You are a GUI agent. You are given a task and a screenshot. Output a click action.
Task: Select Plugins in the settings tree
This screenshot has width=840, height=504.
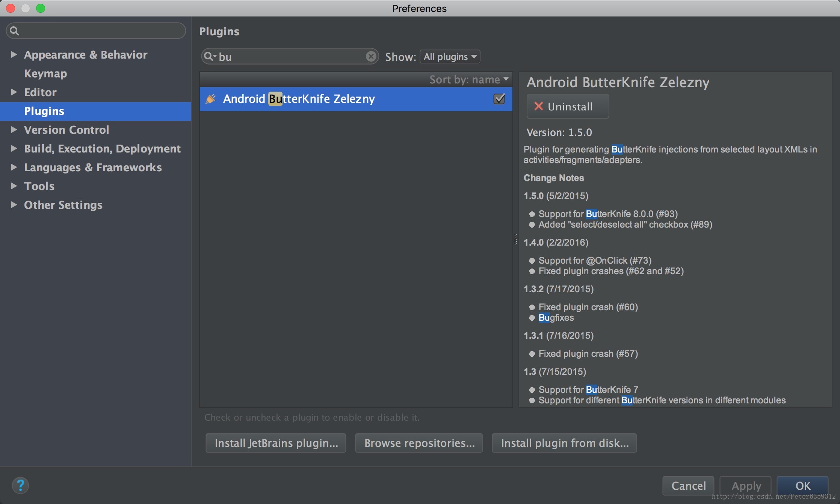coord(95,111)
